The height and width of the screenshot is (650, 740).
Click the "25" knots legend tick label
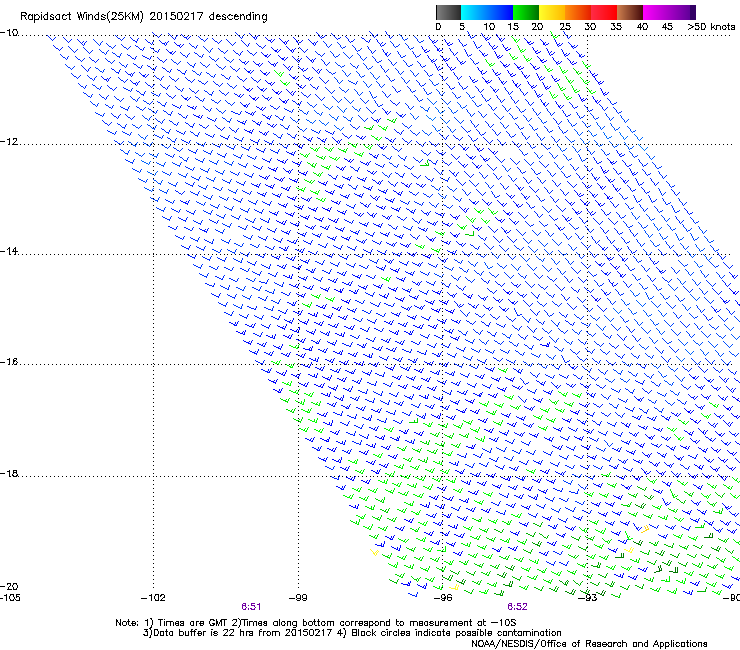(x=565, y=27)
